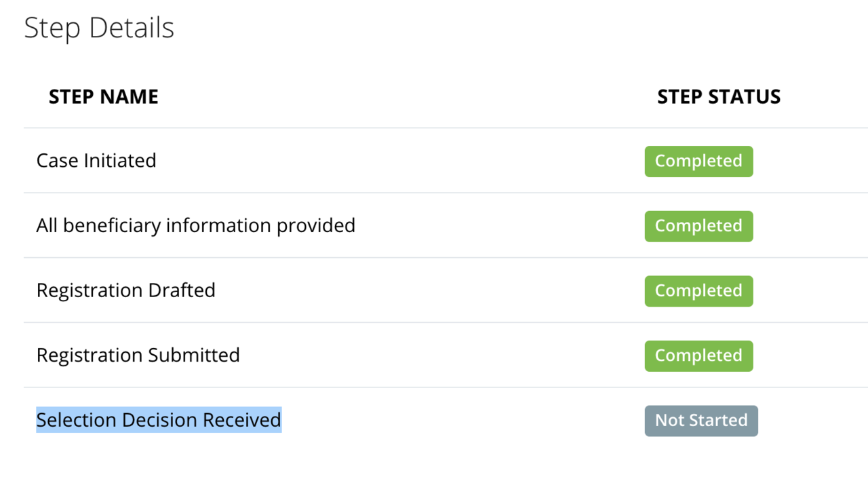Viewport: 868px width, 479px height.
Task: Click the Registration Drafted step
Action: click(125, 290)
